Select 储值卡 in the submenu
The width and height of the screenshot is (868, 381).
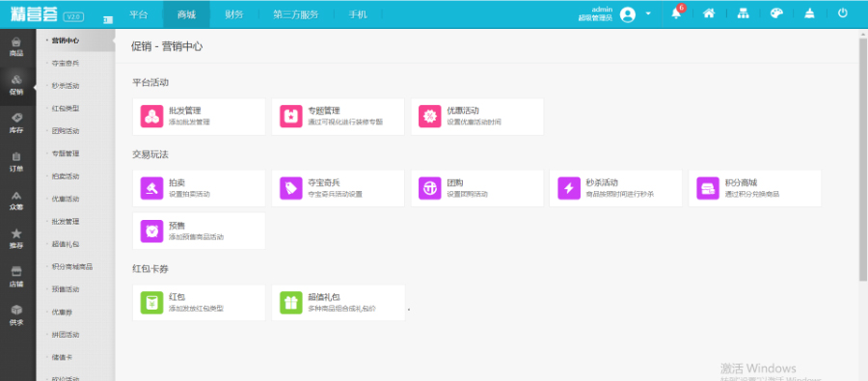(x=62, y=357)
